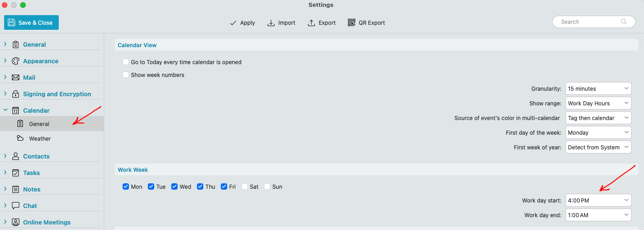Open the Tasks settings category
Viewport: 644px width, 230px height.
click(x=31, y=173)
